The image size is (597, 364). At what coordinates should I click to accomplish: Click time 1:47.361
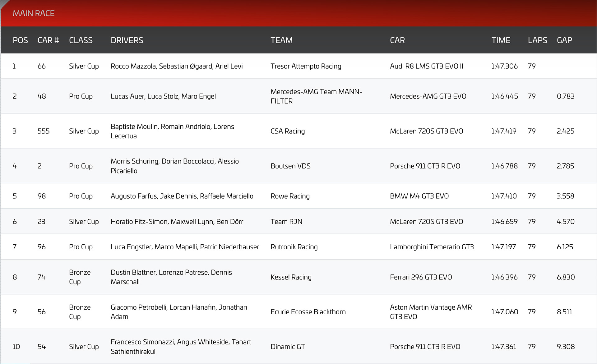(x=504, y=347)
